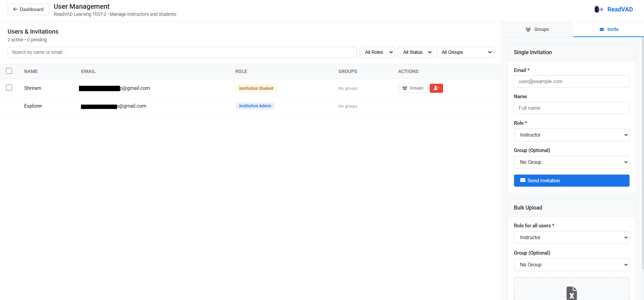Click the name Explorer in the table
The height and width of the screenshot is (300, 644).
pos(33,106)
